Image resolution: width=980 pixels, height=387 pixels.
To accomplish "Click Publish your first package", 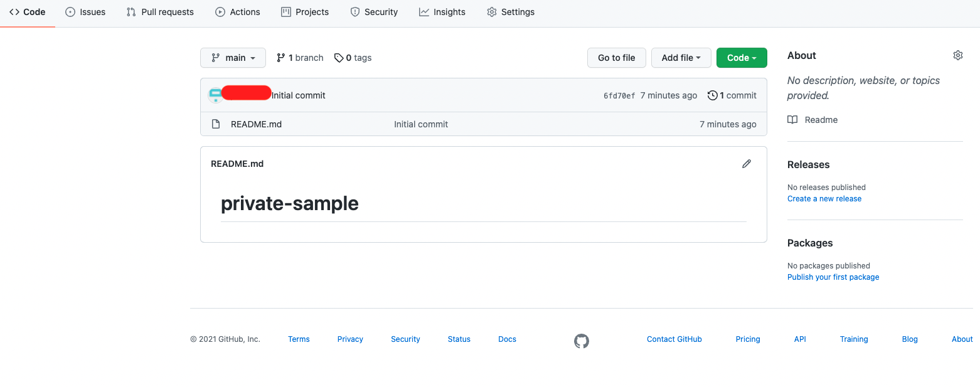I will [833, 277].
